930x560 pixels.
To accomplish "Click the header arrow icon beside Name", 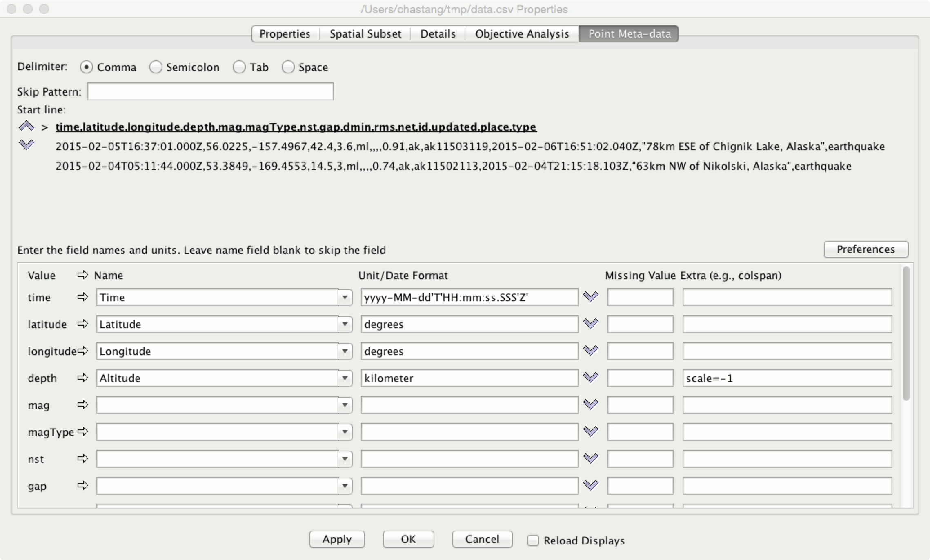I will point(83,275).
